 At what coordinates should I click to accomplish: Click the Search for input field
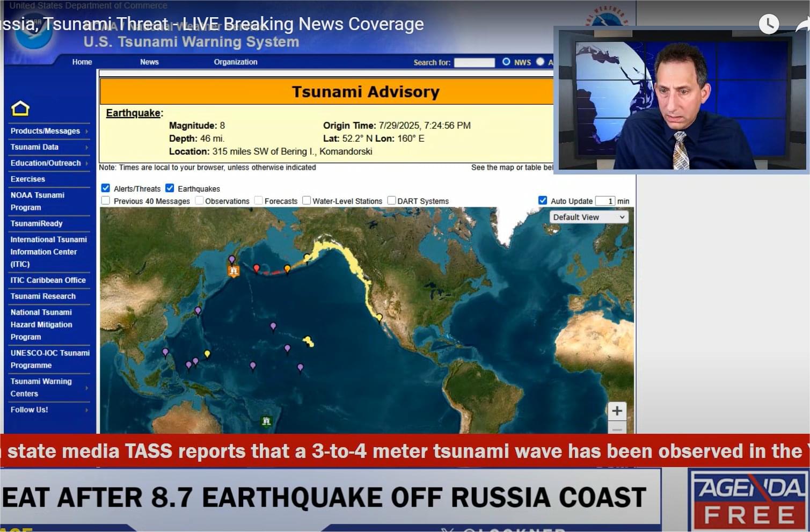475,62
